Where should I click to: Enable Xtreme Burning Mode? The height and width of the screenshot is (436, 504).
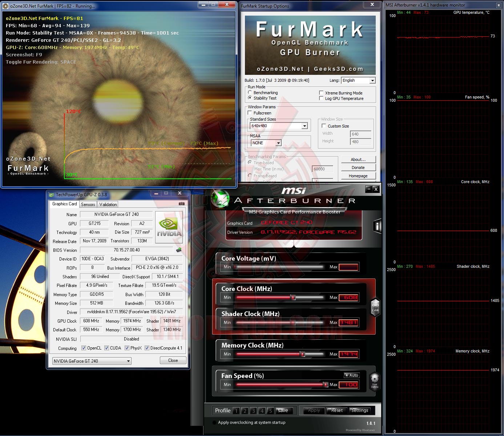[x=321, y=93]
